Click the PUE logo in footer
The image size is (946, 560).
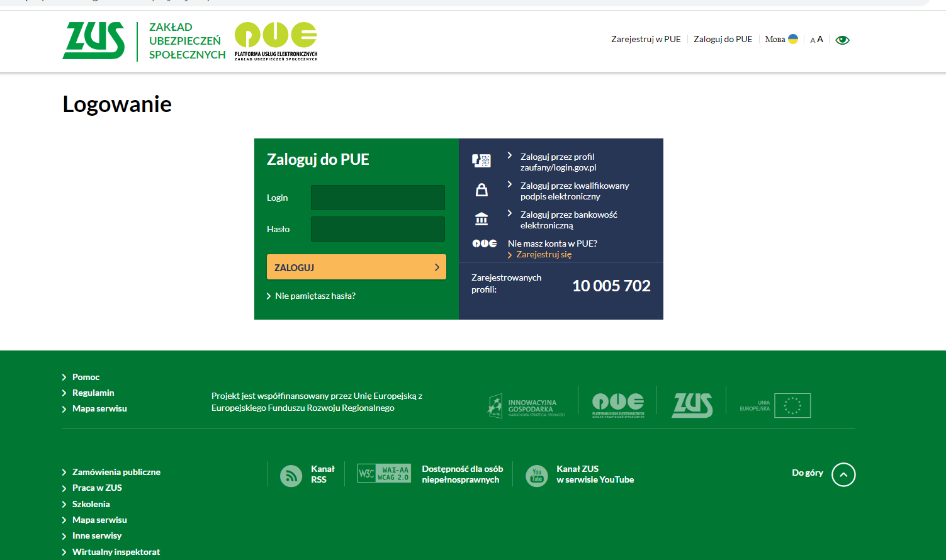pos(618,405)
